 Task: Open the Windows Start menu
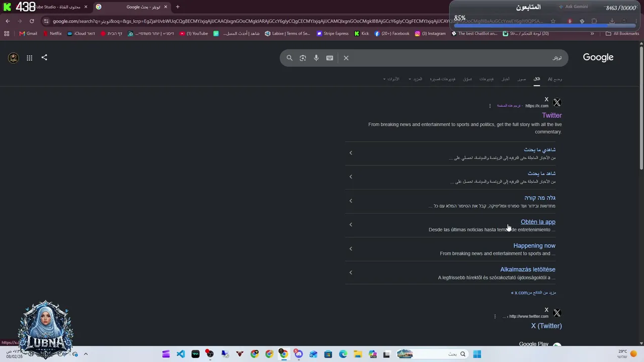[477, 354]
